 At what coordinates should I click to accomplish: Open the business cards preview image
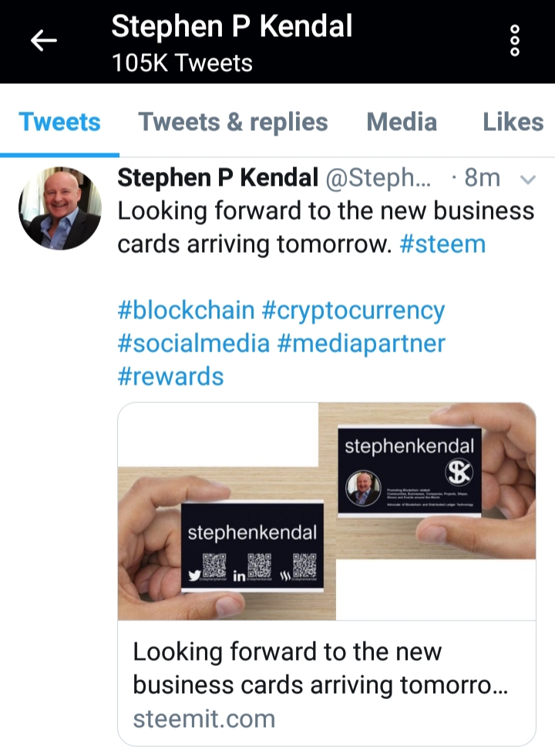click(x=326, y=511)
